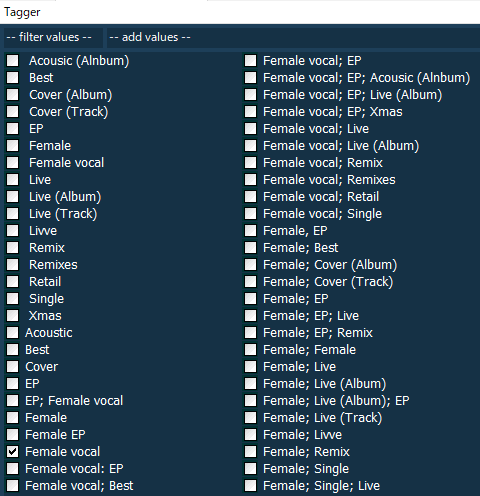Tick the 'Female vocal; Remixes' checkbox

coord(250,179)
